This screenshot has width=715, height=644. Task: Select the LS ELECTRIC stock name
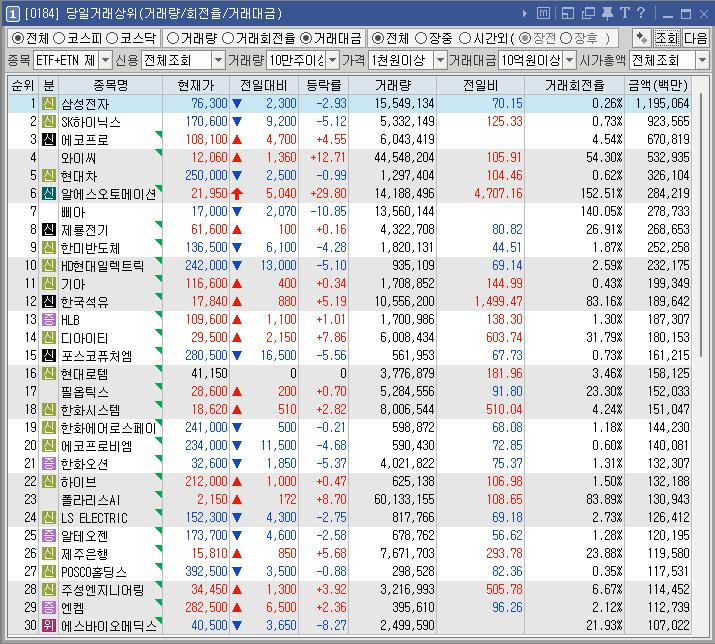click(94, 518)
